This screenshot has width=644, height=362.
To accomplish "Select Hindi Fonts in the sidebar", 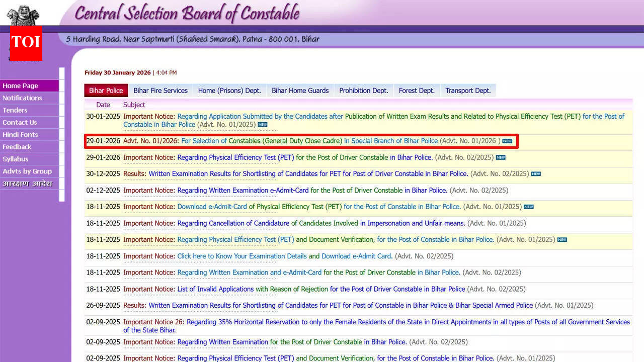I will [20, 134].
